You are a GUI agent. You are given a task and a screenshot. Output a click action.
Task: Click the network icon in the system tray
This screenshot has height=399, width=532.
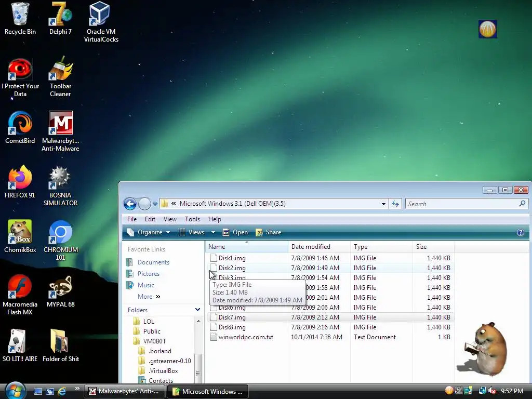tap(482, 391)
